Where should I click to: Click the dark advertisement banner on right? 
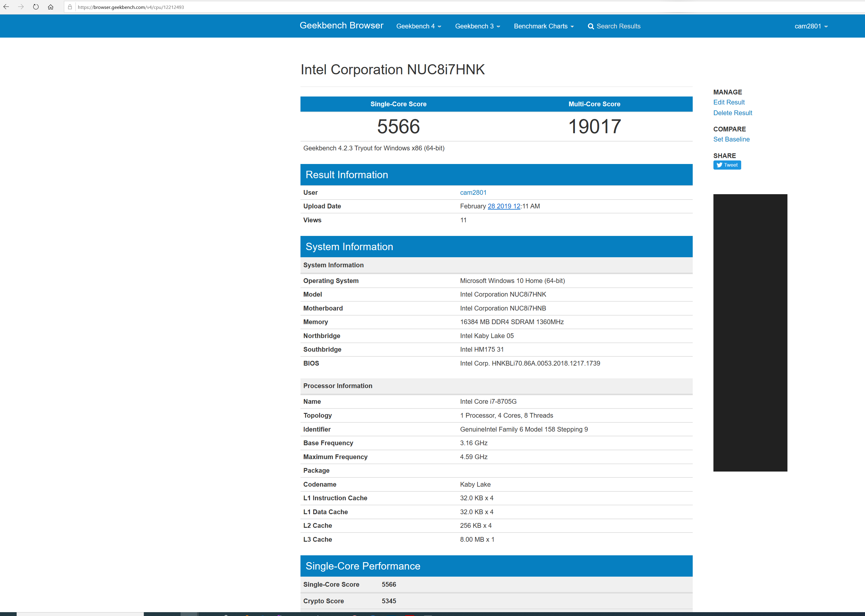[750, 333]
